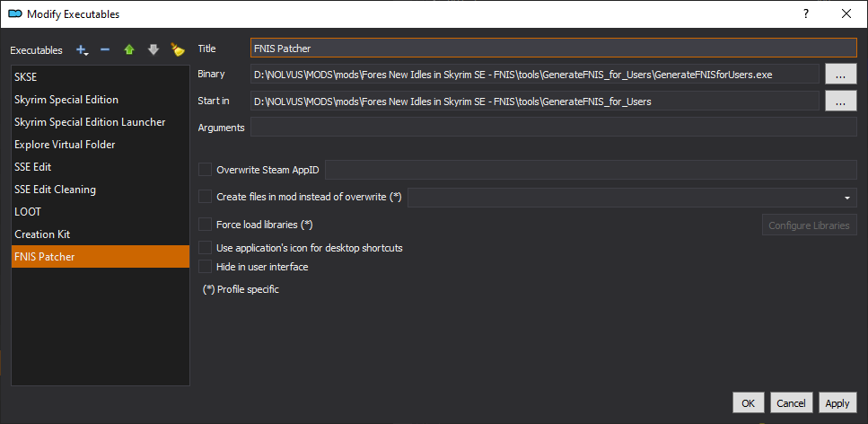868x424 pixels.
Task: Move executable down with gray arrow
Action: 153,50
